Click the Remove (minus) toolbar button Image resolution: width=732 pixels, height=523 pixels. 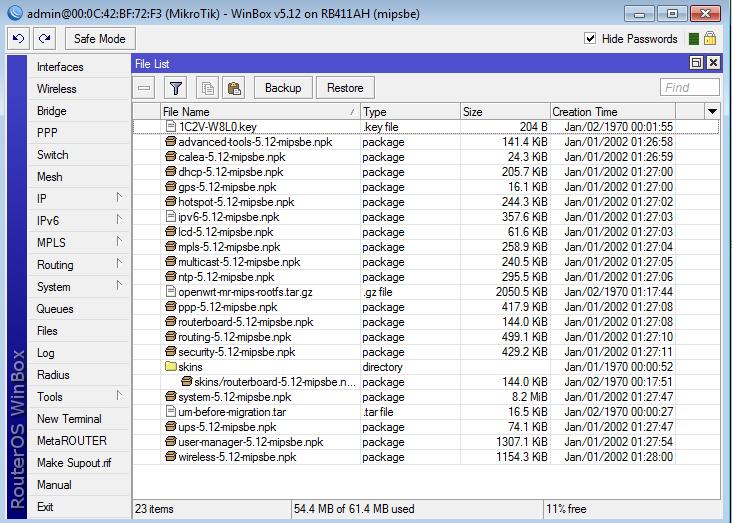[x=145, y=88]
